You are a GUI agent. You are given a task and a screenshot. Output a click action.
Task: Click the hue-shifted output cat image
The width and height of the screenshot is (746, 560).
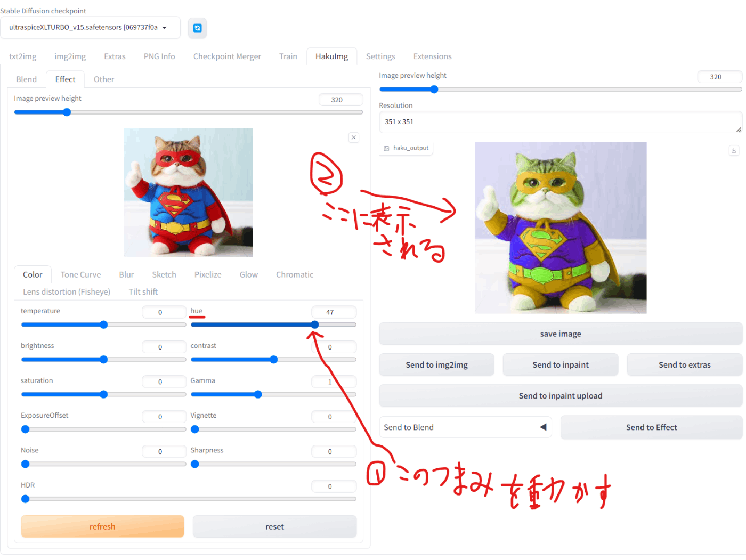(x=561, y=228)
